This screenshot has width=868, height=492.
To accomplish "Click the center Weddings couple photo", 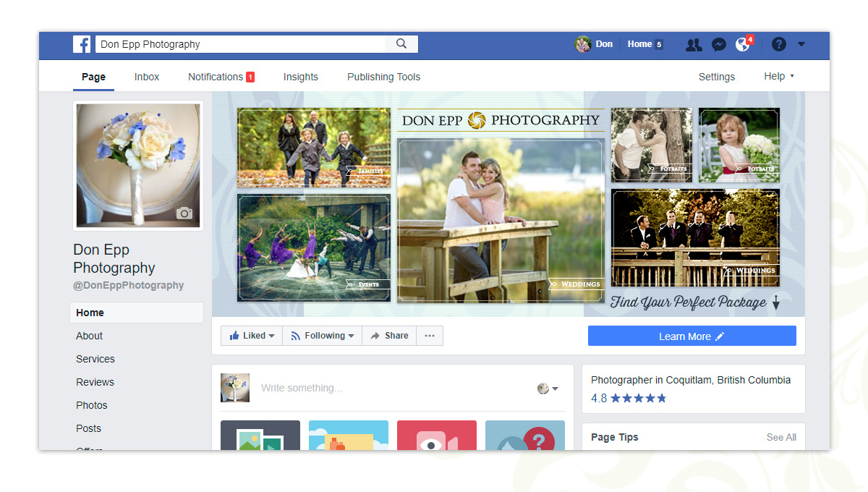I will 501,221.
